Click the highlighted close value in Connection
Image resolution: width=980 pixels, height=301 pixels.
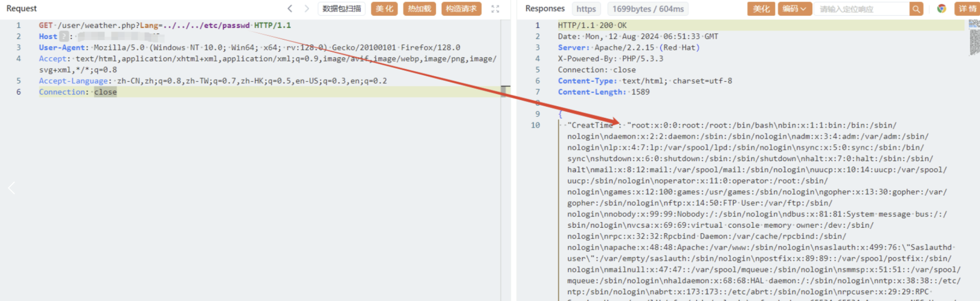pos(105,92)
